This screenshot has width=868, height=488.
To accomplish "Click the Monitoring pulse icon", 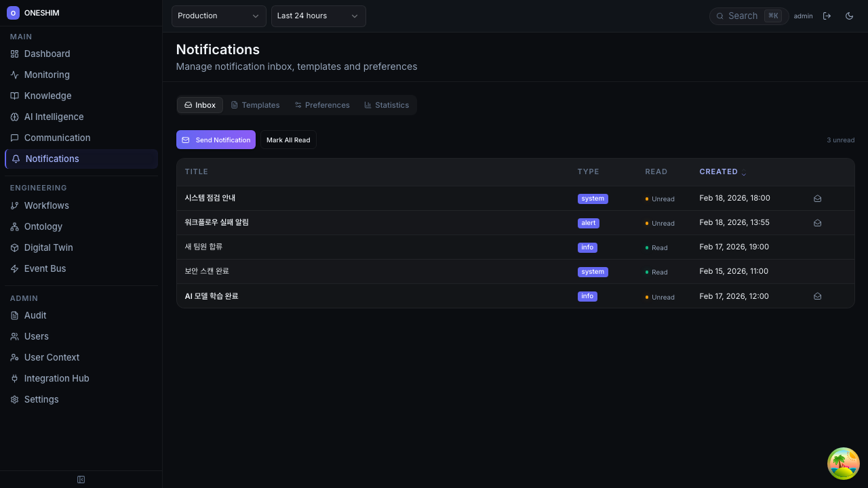I will (x=14, y=75).
